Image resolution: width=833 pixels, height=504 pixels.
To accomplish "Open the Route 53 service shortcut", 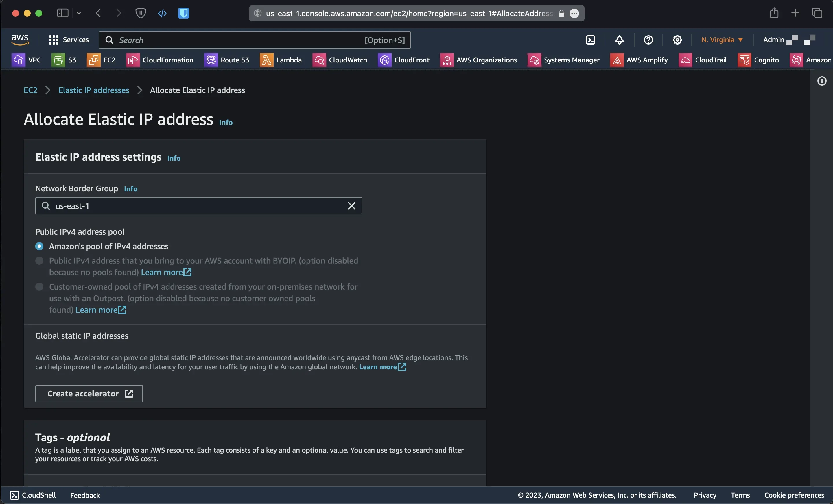I will (x=226, y=60).
